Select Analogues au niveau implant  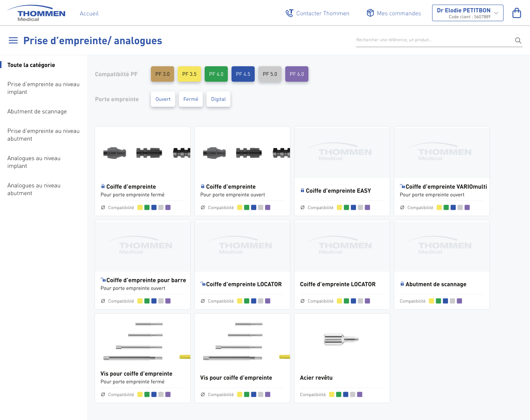coord(34,162)
